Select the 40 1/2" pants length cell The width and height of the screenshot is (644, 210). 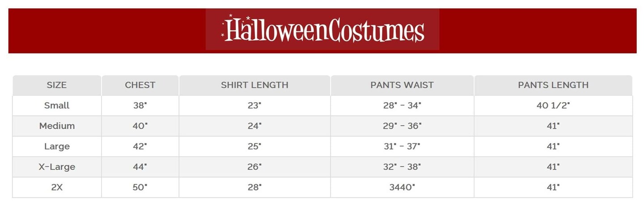pyautogui.click(x=553, y=105)
